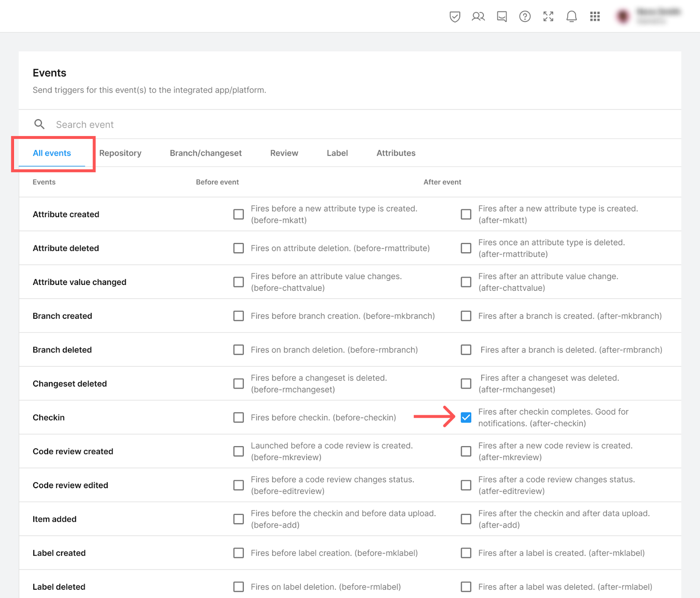This screenshot has height=598, width=700.
Task: Select the Review tab
Action: coord(284,153)
